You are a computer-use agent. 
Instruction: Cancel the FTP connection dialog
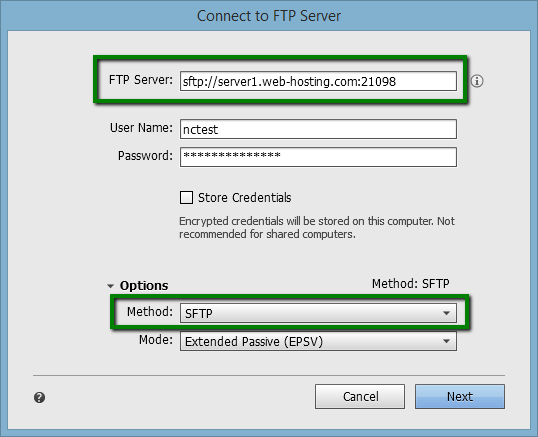point(360,397)
